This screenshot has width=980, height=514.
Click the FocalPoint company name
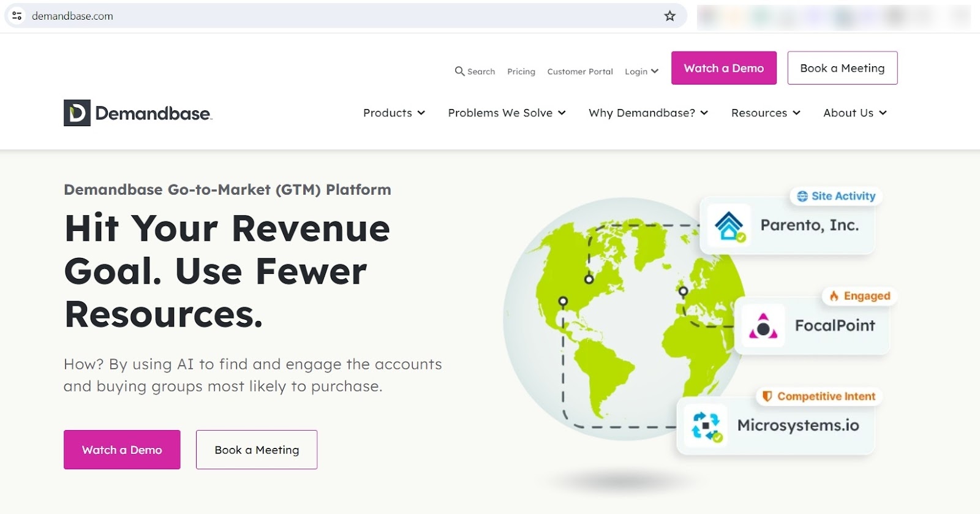pos(835,325)
